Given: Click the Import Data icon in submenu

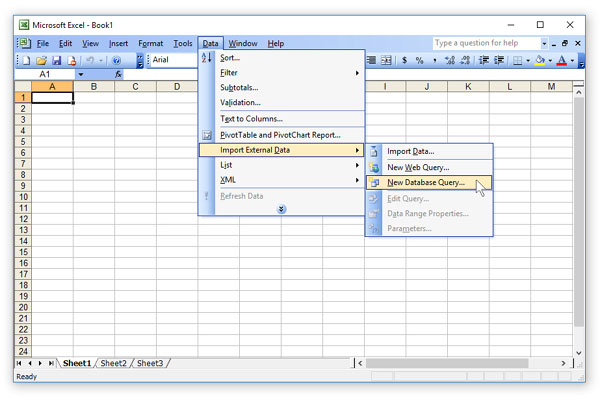Looking at the screenshot, I should [374, 152].
